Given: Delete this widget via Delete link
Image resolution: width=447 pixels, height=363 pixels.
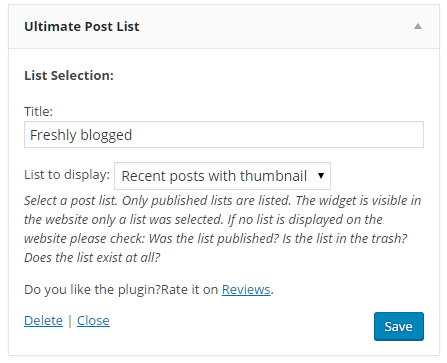Looking at the screenshot, I should [43, 321].
